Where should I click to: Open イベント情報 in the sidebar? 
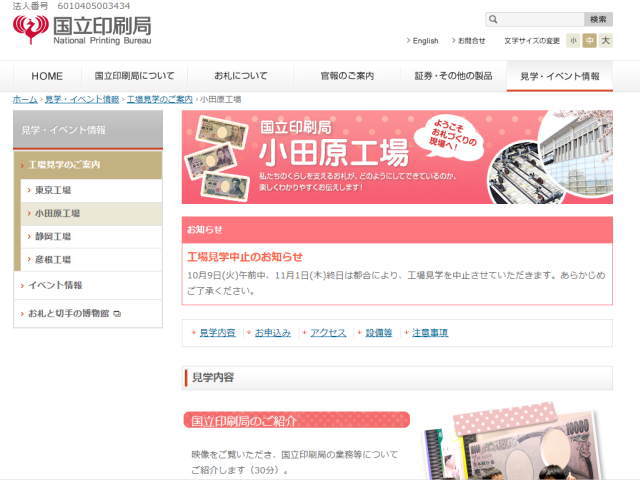(x=88, y=285)
